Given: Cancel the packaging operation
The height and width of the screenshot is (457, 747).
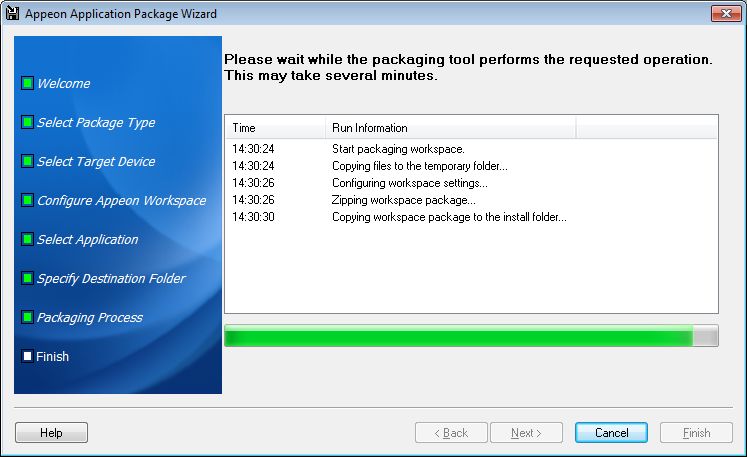Looking at the screenshot, I should [611, 433].
